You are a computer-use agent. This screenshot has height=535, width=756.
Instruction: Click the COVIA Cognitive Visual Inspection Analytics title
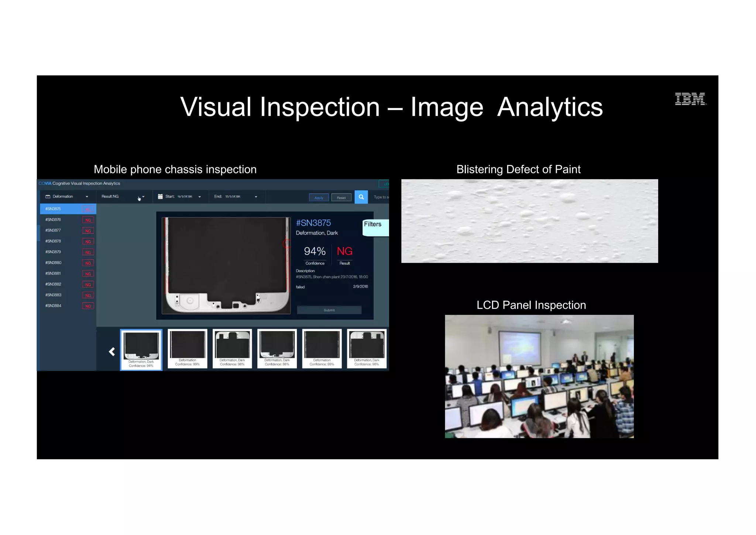click(x=79, y=183)
